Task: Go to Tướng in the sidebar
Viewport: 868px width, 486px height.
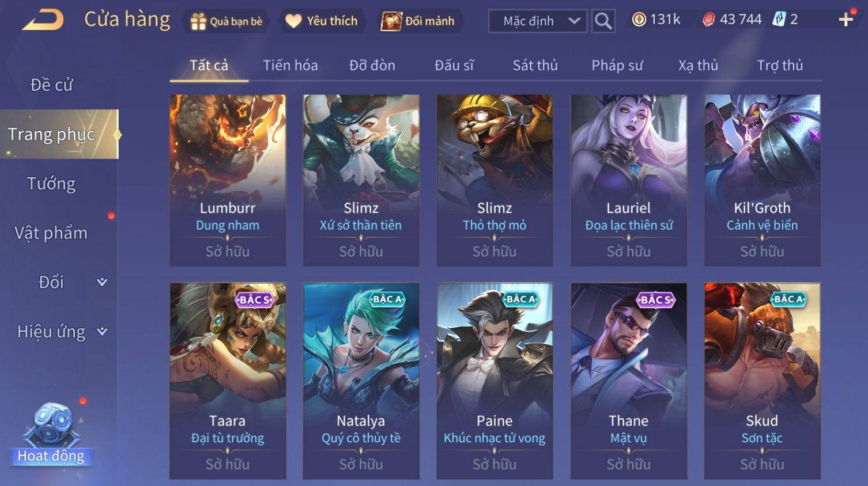Action: tap(51, 184)
